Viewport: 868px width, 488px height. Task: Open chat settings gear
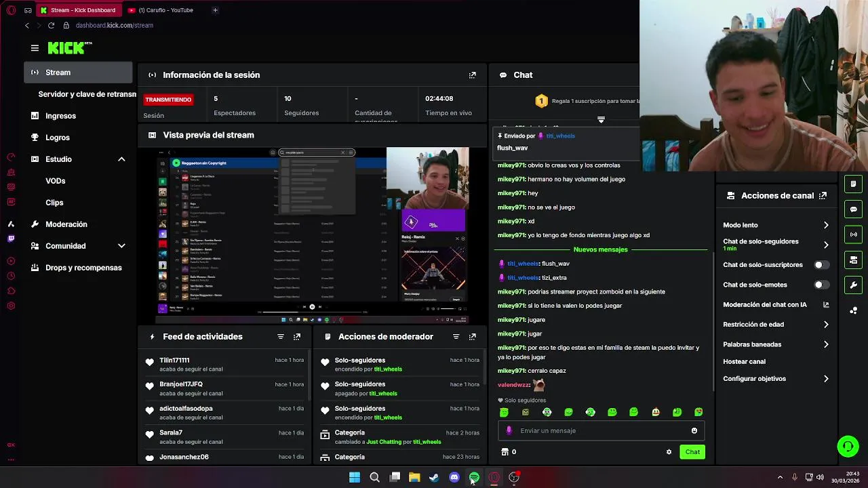669,452
